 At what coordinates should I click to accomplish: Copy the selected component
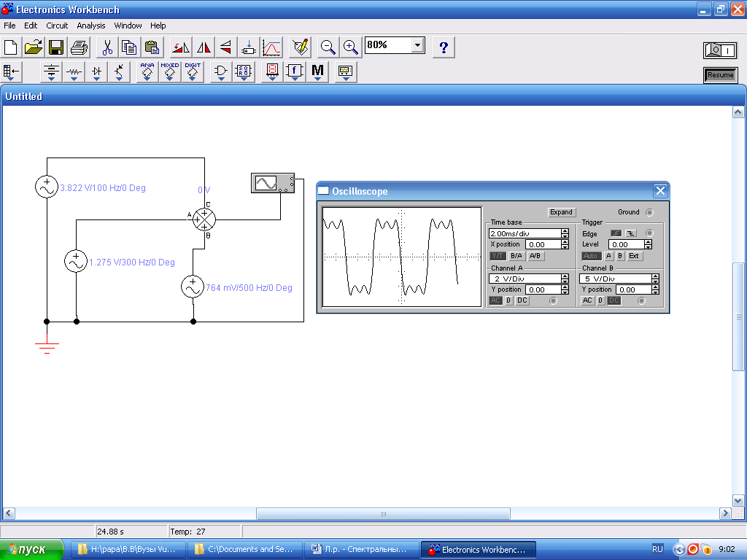[130, 47]
